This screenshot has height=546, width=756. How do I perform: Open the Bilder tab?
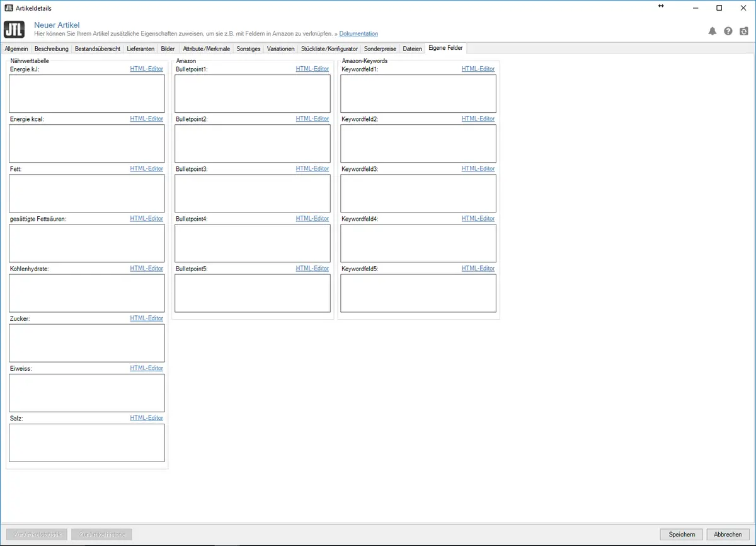168,49
